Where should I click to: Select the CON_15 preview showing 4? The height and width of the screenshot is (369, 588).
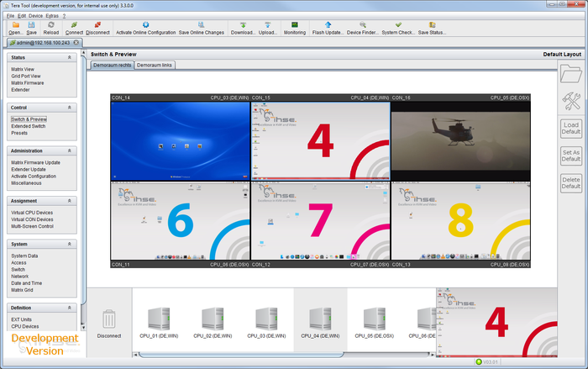click(x=321, y=141)
